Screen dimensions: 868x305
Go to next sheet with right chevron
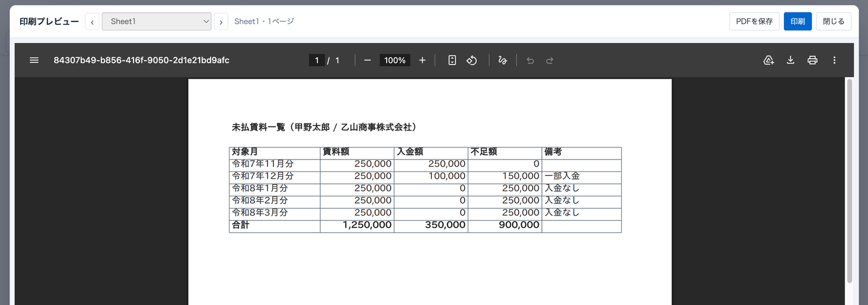click(x=221, y=22)
